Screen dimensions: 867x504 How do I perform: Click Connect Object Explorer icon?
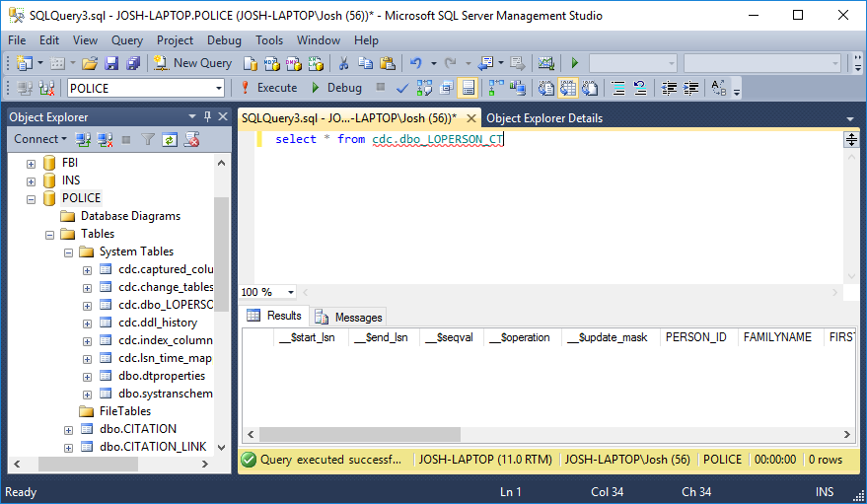tap(83, 140)
